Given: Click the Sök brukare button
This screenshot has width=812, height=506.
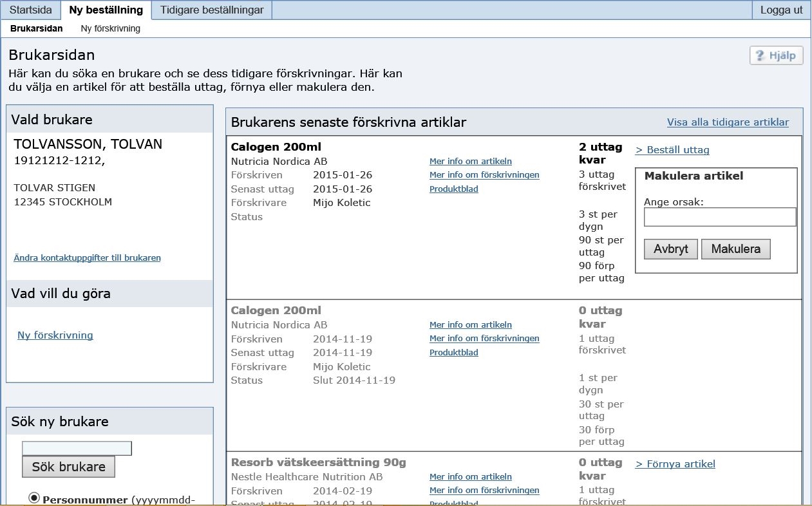Looking at the screenshot, I should (x=68, y=467).
